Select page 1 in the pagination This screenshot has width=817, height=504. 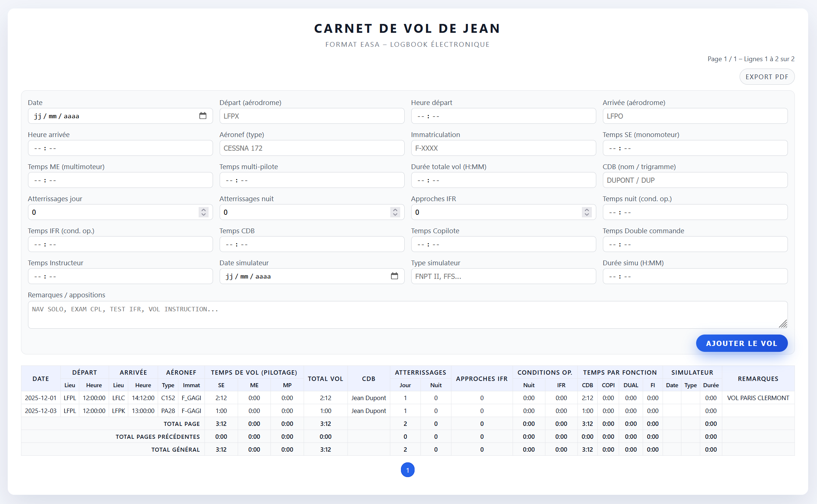coord(408,470)
